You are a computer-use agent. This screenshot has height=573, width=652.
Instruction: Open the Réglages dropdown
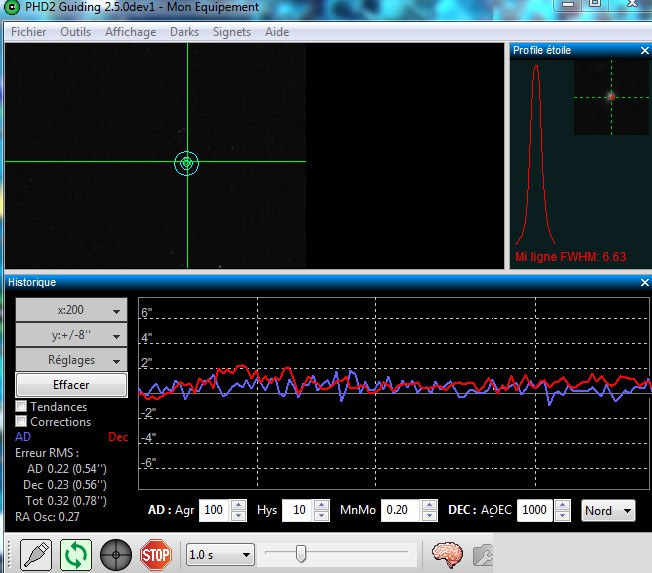71,360
